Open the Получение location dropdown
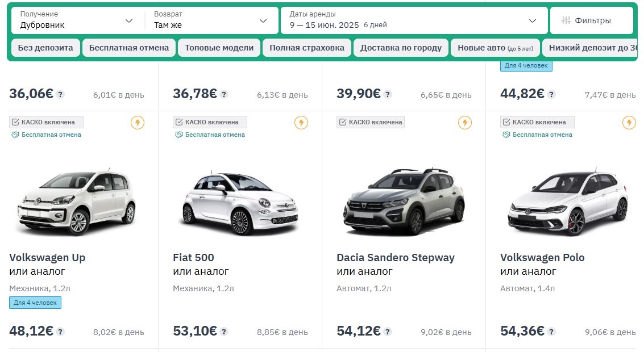Viewport: 644px width, 352px height. click(77, 20)
